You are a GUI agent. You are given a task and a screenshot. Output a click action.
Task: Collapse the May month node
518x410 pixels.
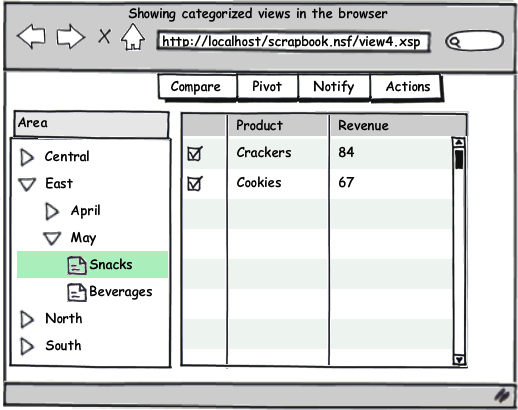coord(52,238)
